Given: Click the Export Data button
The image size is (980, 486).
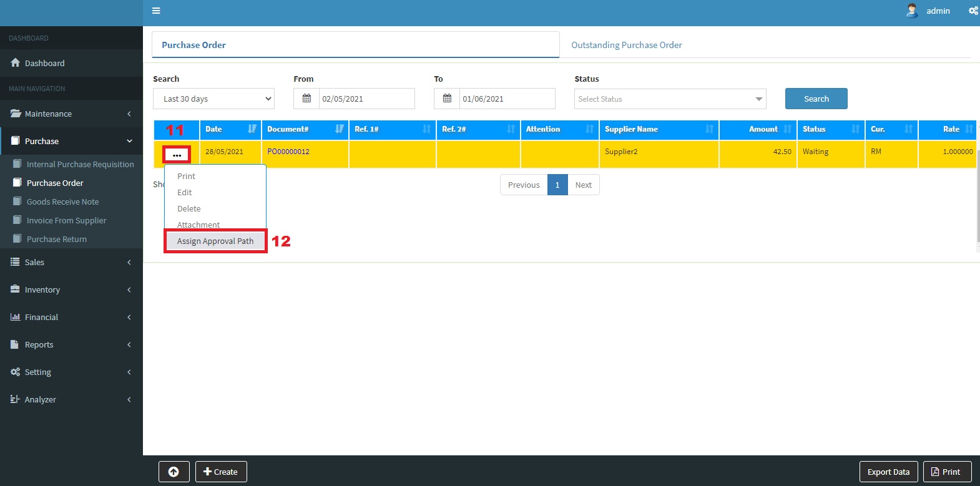Looking at the screenshot, I should [x=888, y=472].
